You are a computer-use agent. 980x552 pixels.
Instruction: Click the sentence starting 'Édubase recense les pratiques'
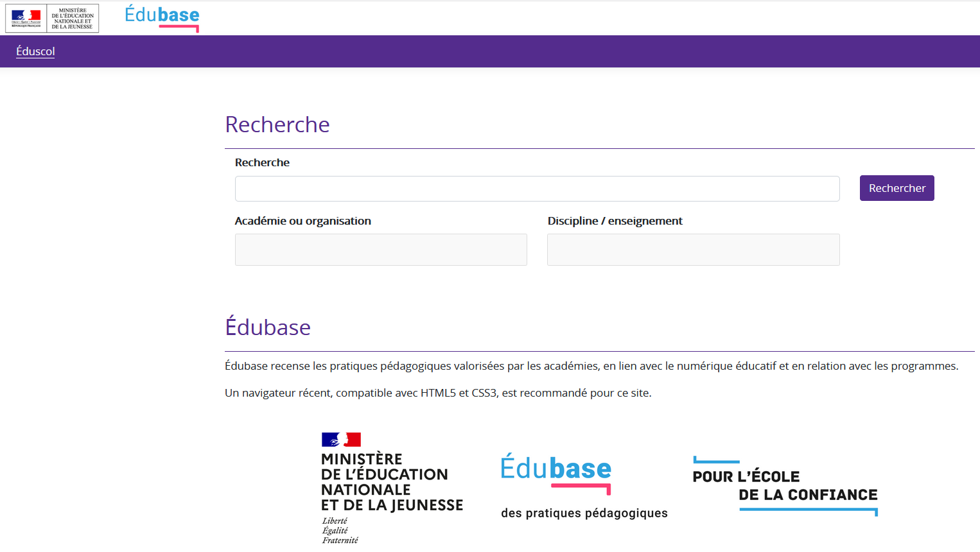pyautogui.click(x=591, y=366)
